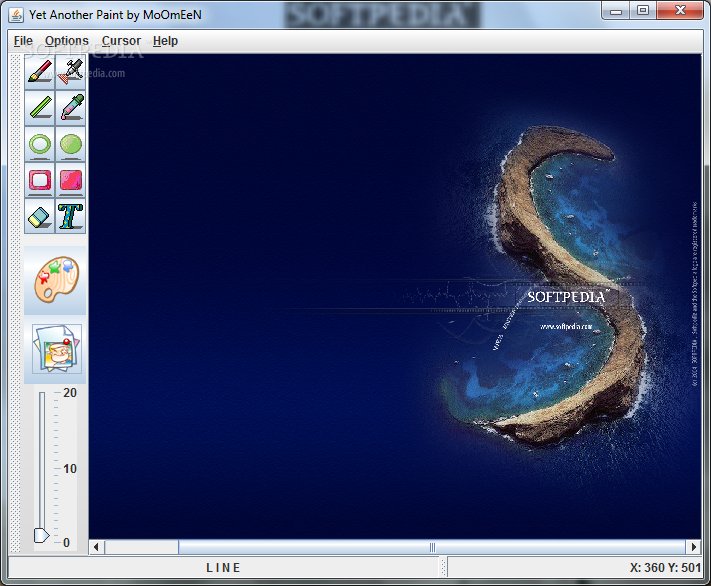Open the color palette chooser
Screen dimensions: 711x586
coord(56,280)
